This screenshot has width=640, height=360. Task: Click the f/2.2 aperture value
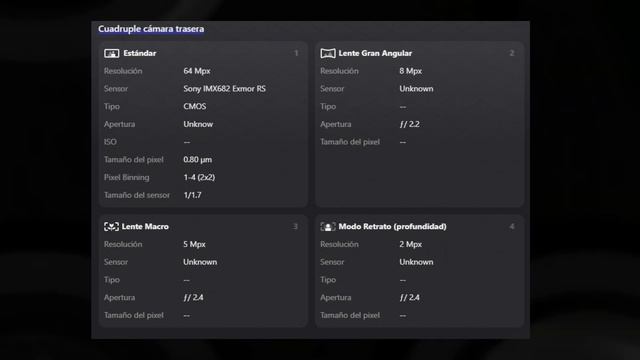[409, 124]
